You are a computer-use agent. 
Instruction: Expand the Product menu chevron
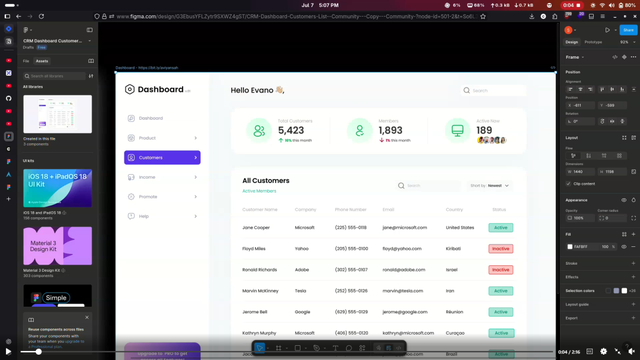click(196, 138)
